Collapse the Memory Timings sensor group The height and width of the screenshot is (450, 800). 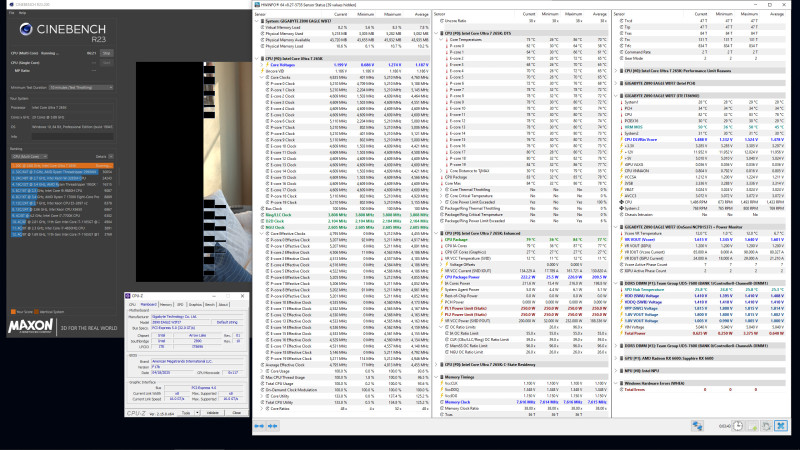click(x=436, y=377)
